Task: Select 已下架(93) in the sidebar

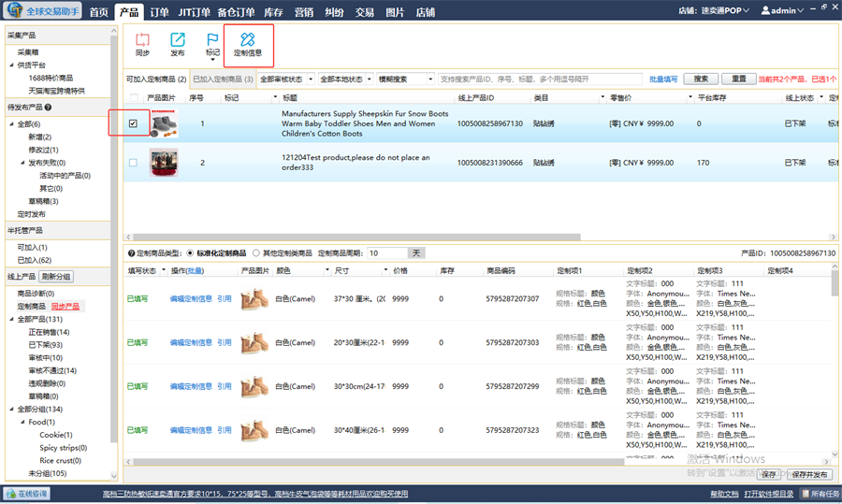Action: (45, 345)
